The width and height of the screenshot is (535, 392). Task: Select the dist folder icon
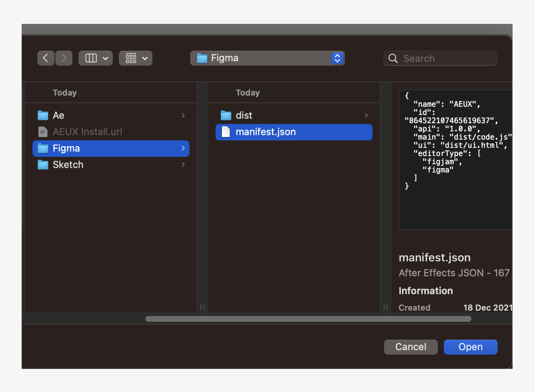pyautogui.click(x=226, y=116)
